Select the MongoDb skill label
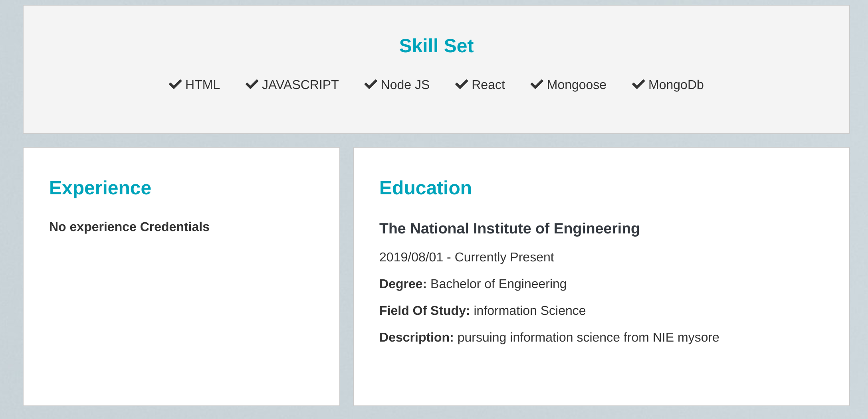 (676, 85)
